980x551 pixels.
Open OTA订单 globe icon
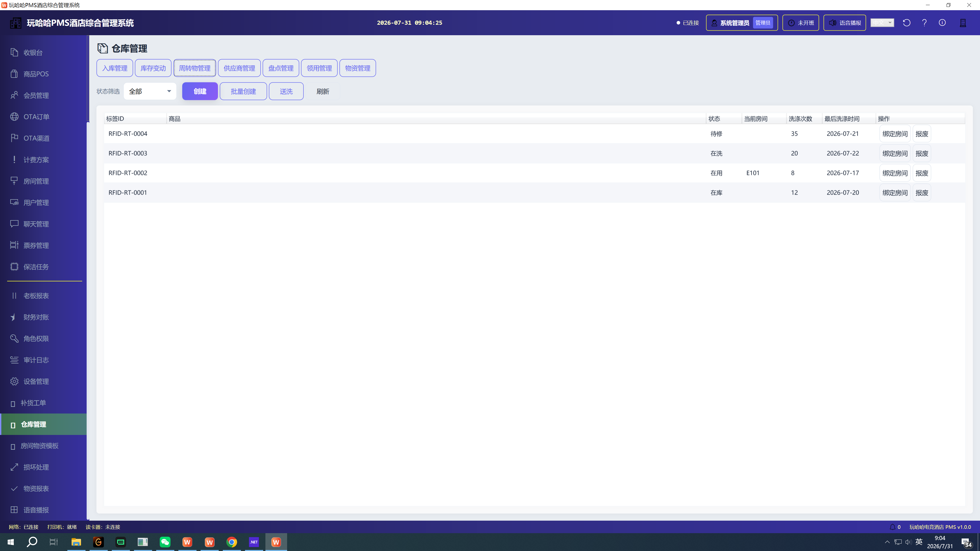[14, 117]
